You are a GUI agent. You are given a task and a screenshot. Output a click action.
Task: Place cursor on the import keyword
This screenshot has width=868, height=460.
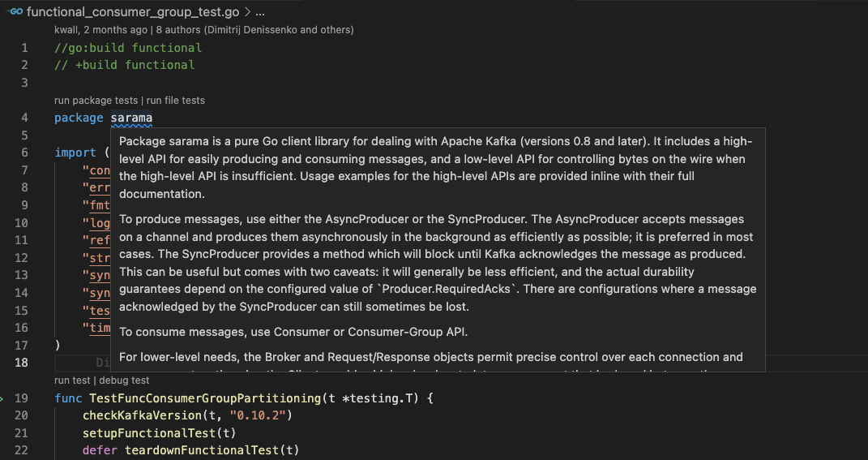coord(75,153)
